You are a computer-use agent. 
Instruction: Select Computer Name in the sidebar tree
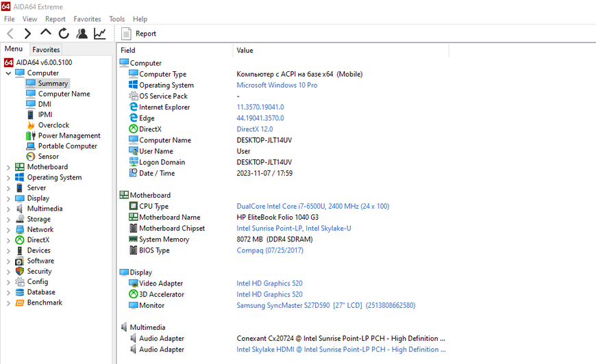64,94
